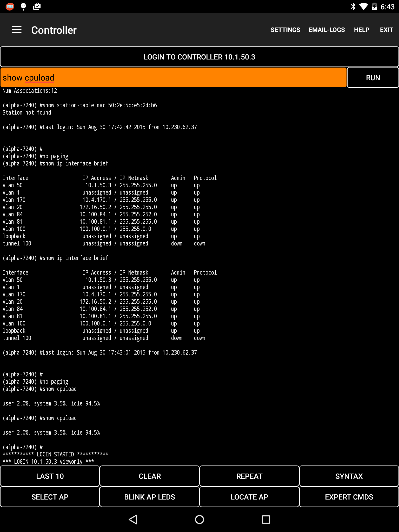Viewport: 399px width, 532px height.
Task: Click LOGIN TO CONTROLLER 10.1.50.3 button
Action: tap(199, 57)
